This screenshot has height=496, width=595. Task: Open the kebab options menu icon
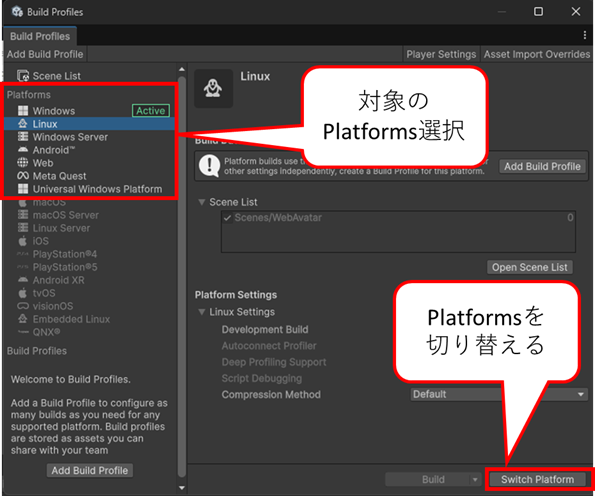pyautogui.click(x=584, y=35)
